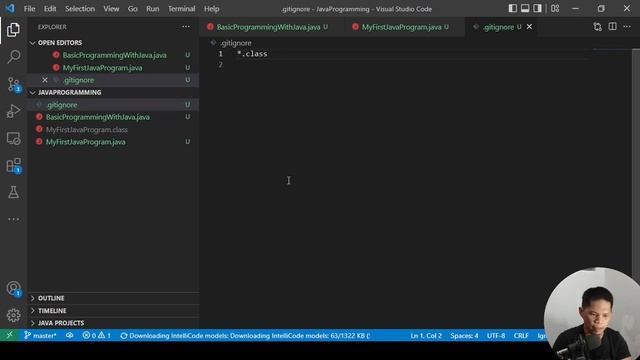This screenshot has width=640, height=360.
Task: Open editor More Actions menu
Action: [x=627, y=27]
